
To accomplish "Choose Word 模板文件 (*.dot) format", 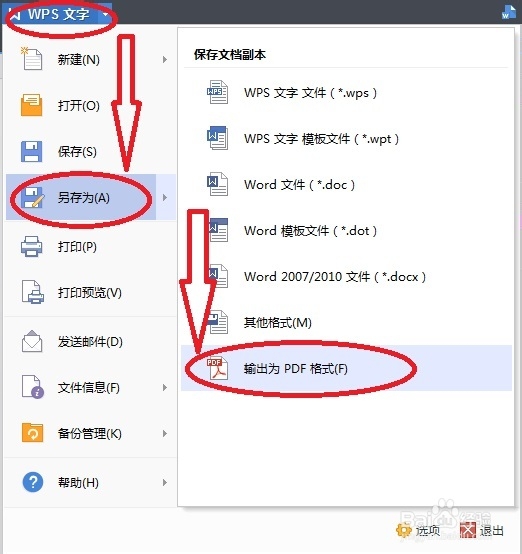I will pos(346,230).
